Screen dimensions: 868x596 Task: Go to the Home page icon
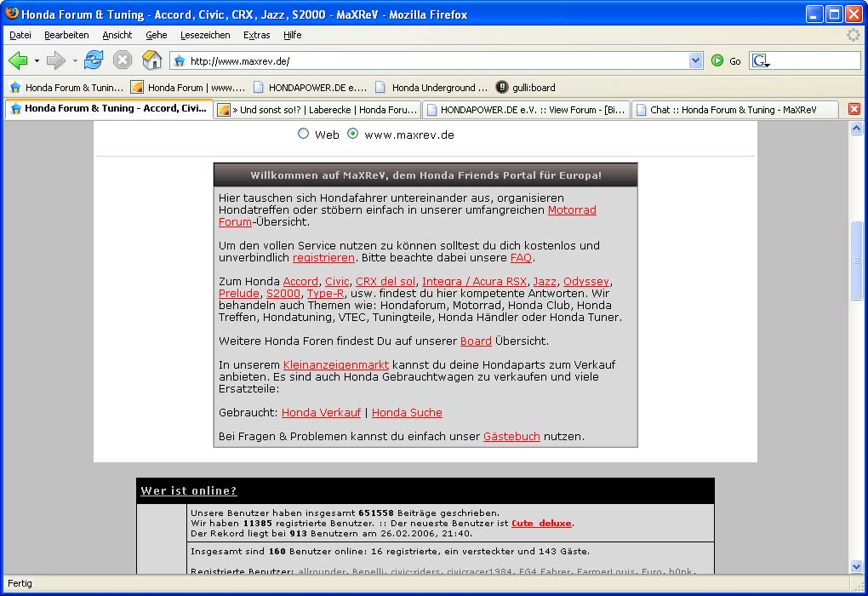coord(151,60)
